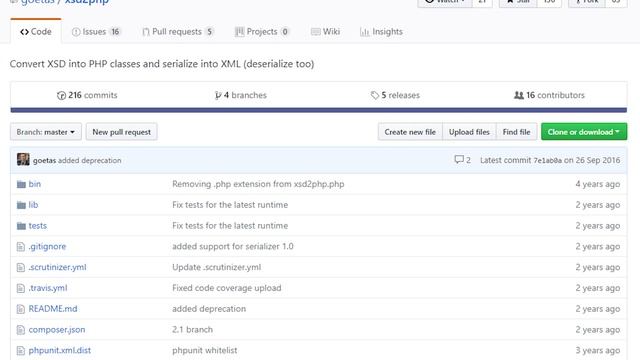Open commit hash 7e1ab0a

(548, 160)
